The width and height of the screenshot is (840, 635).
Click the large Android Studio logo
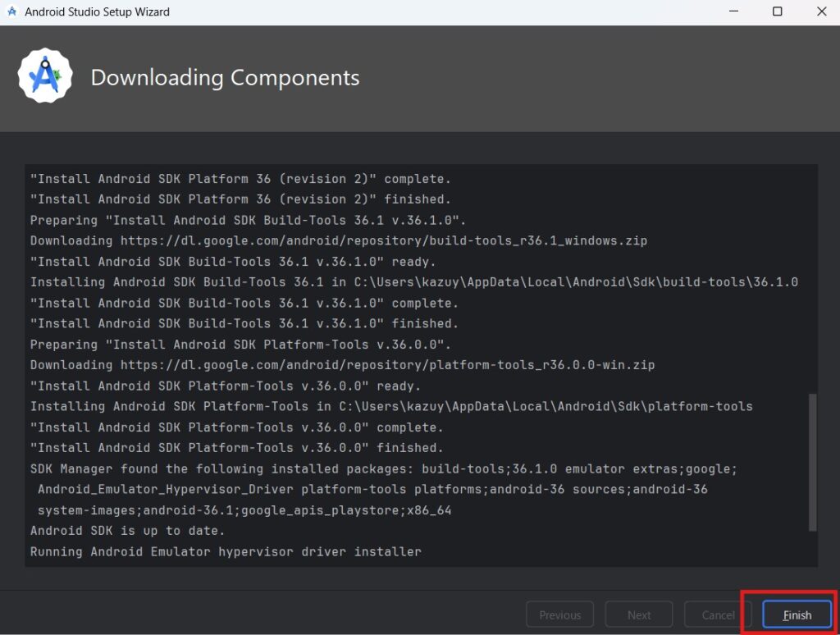[x=45, y=75]
